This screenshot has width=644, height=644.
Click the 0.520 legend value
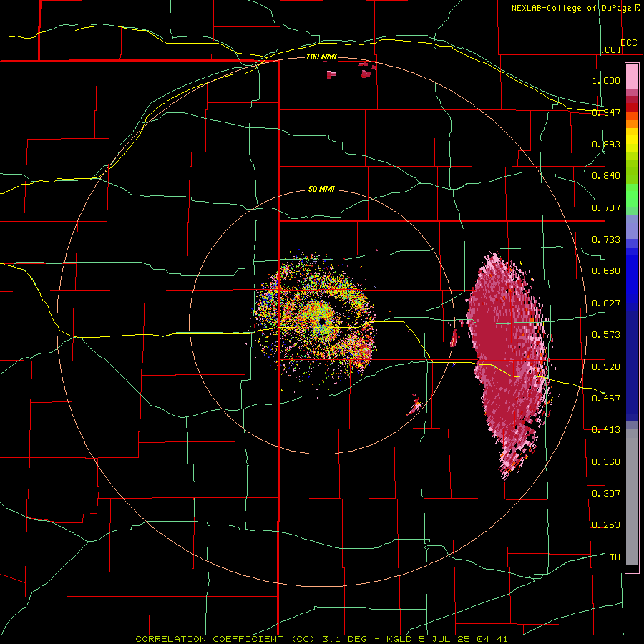tap(606, 366)
